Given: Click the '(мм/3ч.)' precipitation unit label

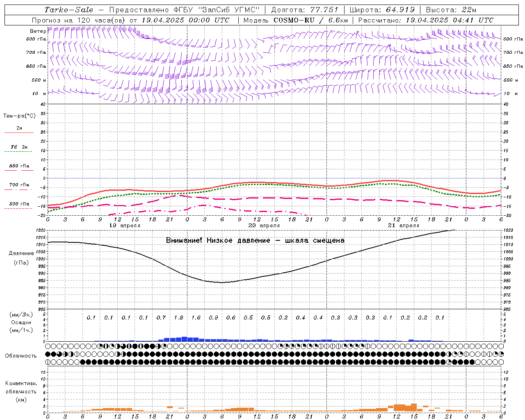Looking at the screenshot, I should pos(21,315).
